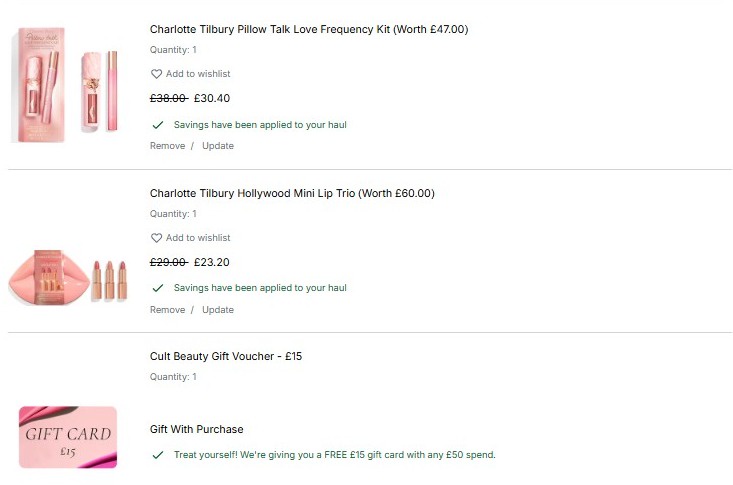This screenshot has width=733, height=485.
Task: Click green checkmark beside Pillow Talk savings
Action: 157,125
